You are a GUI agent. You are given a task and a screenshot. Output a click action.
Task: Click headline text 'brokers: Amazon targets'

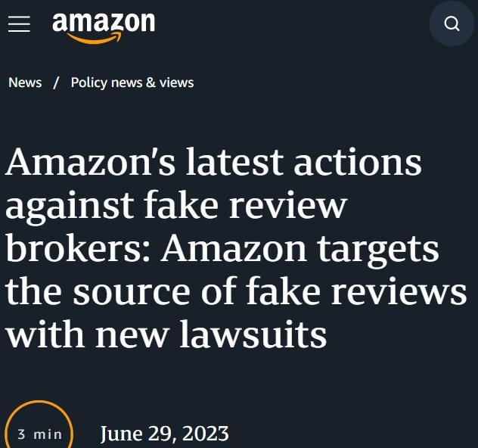222,250
